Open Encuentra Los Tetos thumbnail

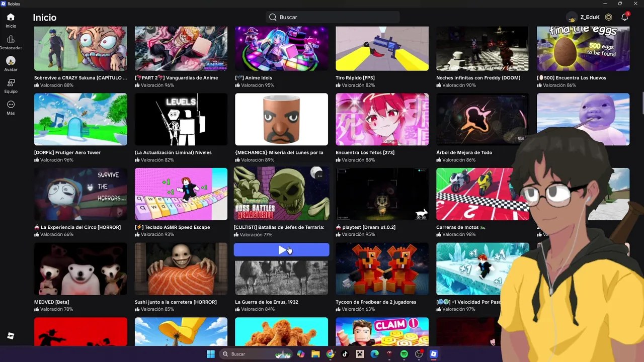pos(382,119)
